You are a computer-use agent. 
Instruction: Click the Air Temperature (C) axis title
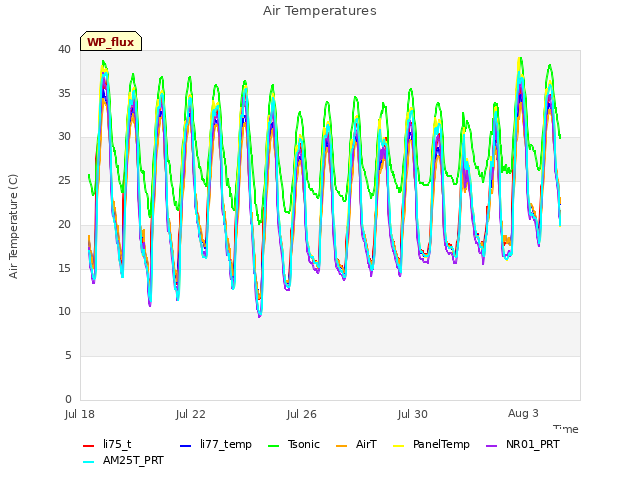point(13,226)
